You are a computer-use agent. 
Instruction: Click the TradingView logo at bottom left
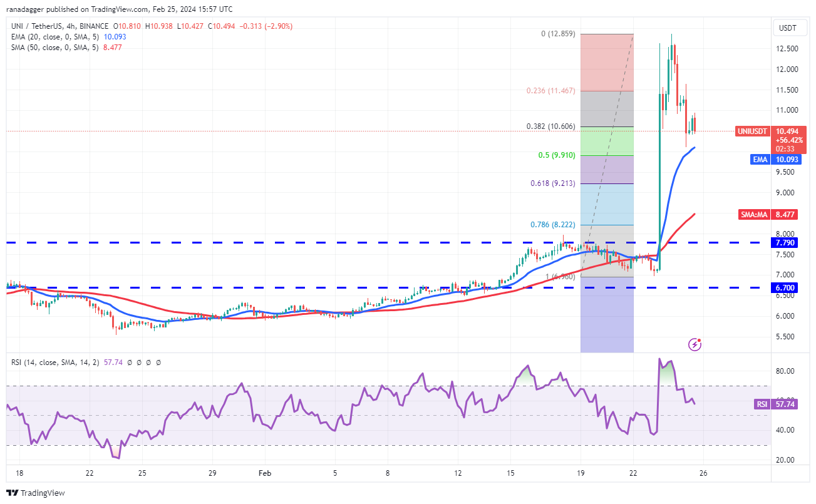(36, 493)
